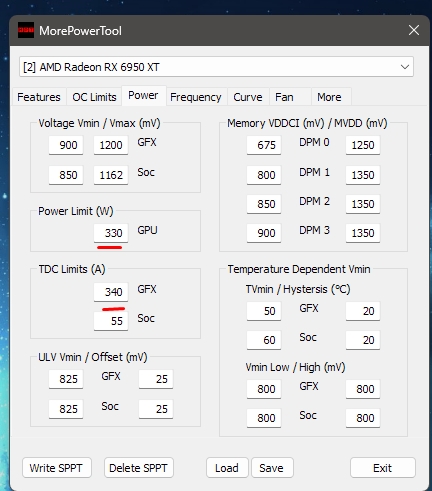Click the Load button
This screenshot has width=432, height=491.
[x=227, y=468]
